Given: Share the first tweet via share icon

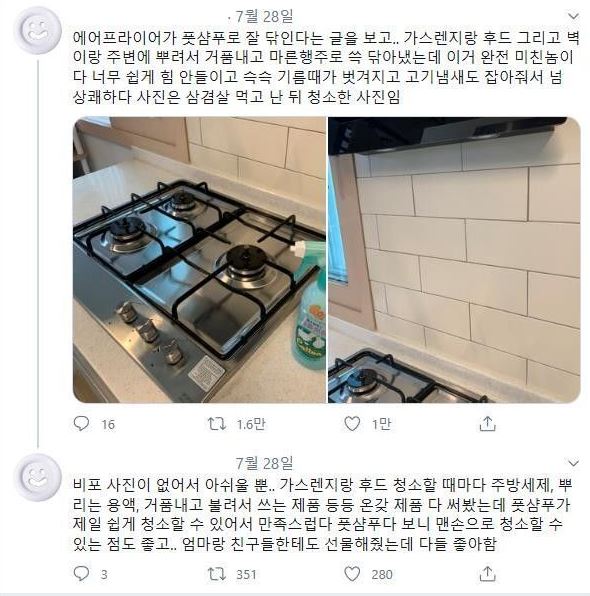Looking at the screenshot, I should [x=487, y=423].
